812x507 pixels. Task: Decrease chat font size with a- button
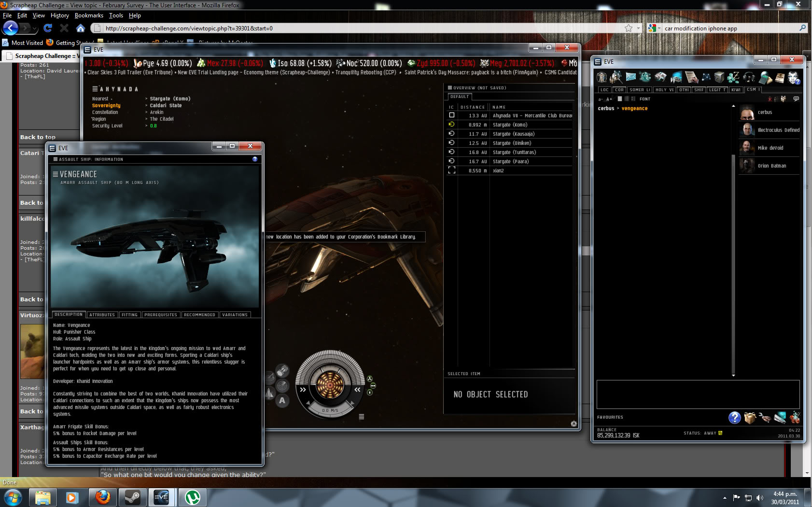pos(601,99)
